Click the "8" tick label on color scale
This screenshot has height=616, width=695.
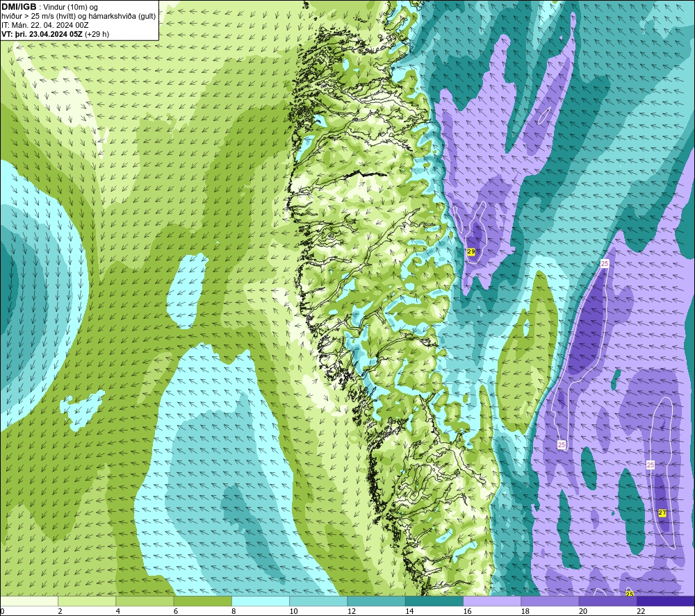234,611
